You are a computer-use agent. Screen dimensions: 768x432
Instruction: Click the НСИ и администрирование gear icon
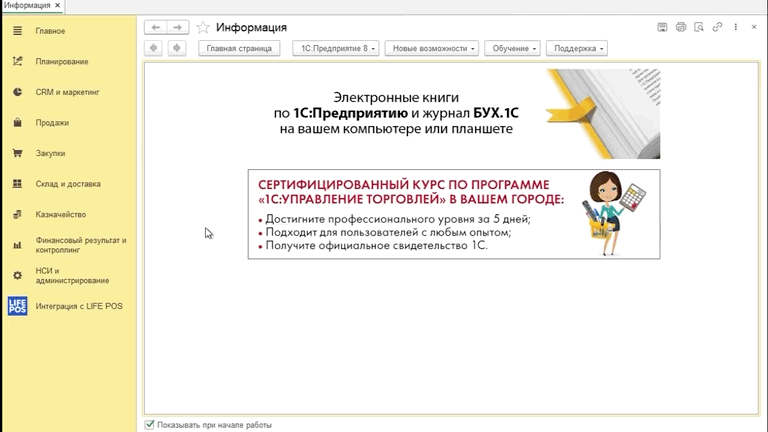(17, 275)
